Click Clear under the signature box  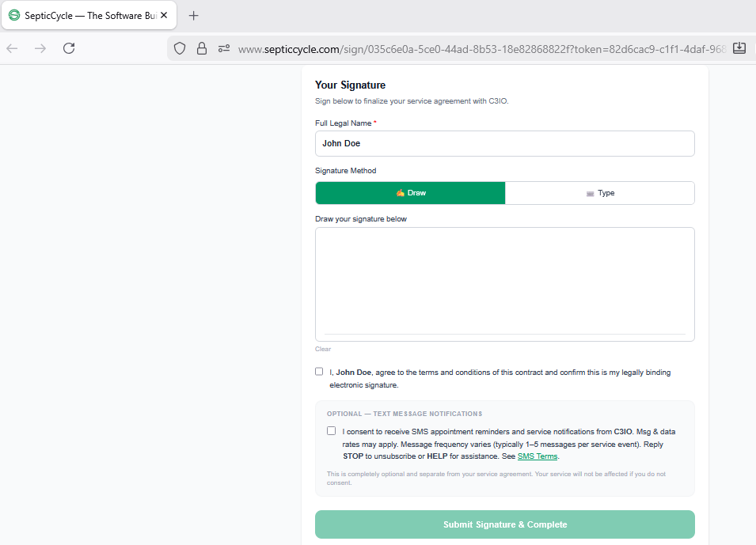pyautogui.click(x=323, y=349)
